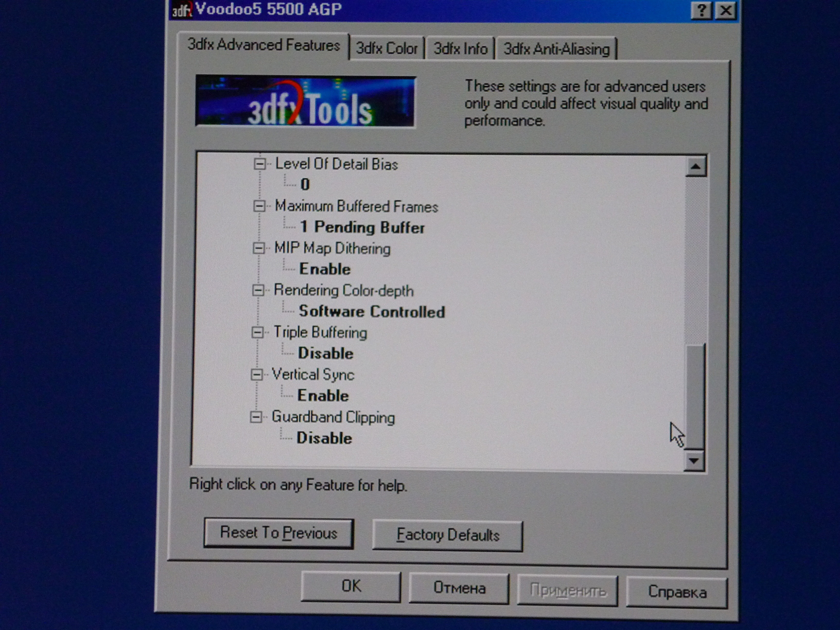Click the scroll down arrow of the feature list

point(694,461)
